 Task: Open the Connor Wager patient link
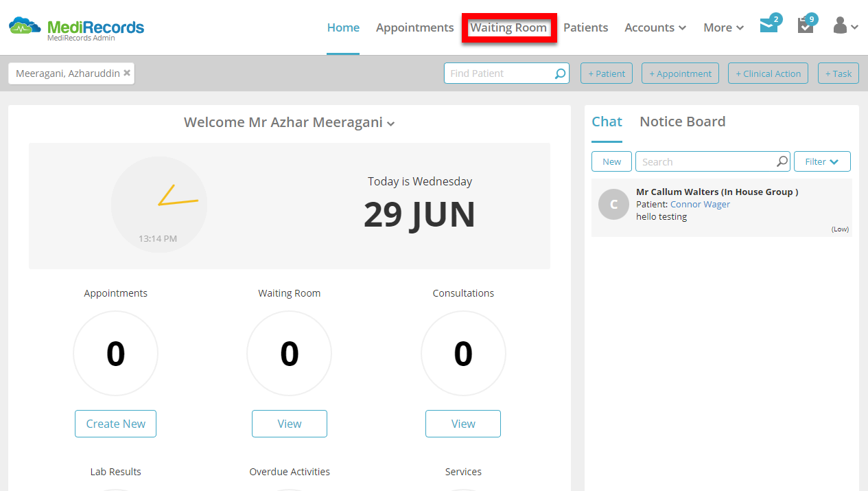(700, 204)
